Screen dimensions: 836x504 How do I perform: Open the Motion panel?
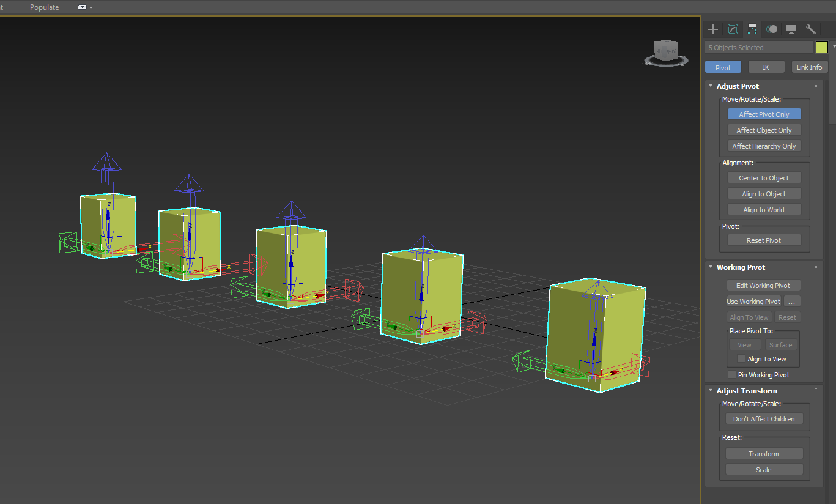pos(772,29)
